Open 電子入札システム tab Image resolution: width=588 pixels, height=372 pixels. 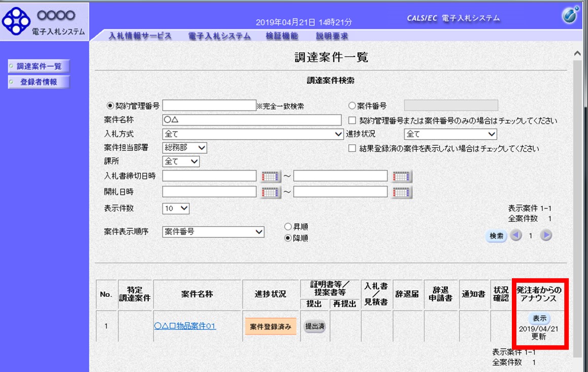(x=219, y=36)
